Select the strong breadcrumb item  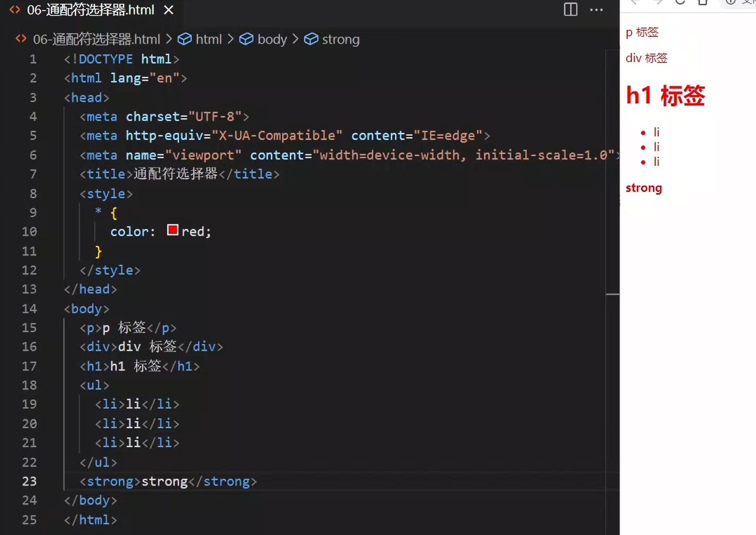[341, 39]
